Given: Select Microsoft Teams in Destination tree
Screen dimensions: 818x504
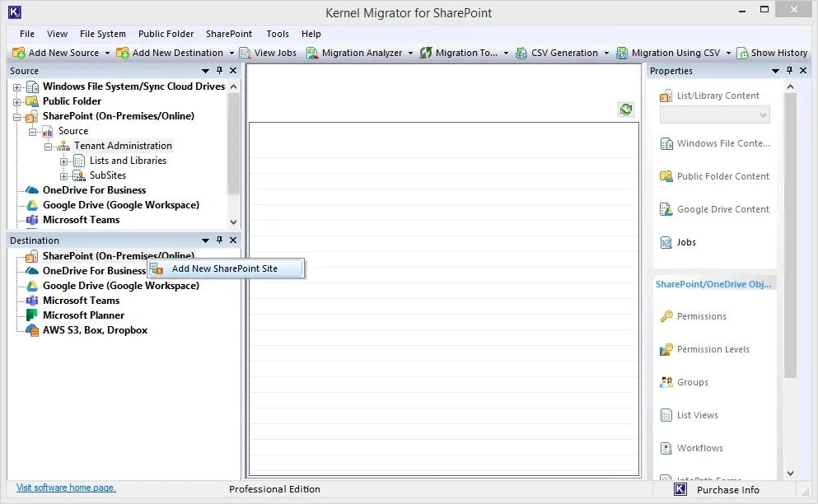Looking at the screenshot, I should coord(81,301).
